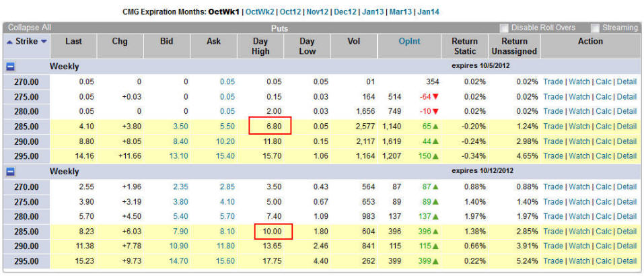644x276 pixels.
Task: Enable the Disable Roll Overs checkbox
Action: pos(504,28)
